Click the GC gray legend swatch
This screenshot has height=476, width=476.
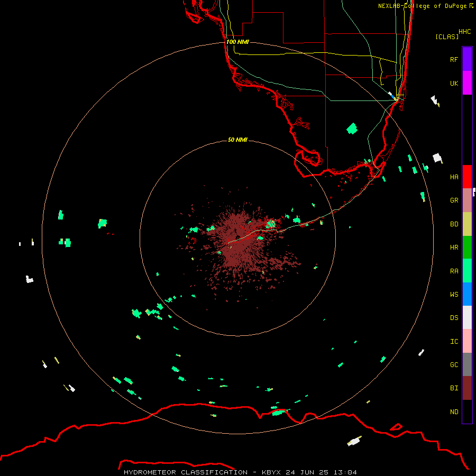tap(467, 364)
